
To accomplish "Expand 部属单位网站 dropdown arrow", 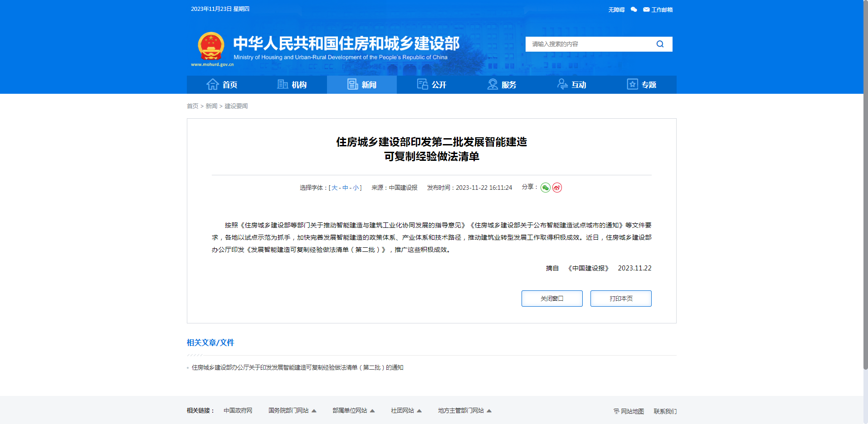I will pyautogui.click(x=372, y=411).
